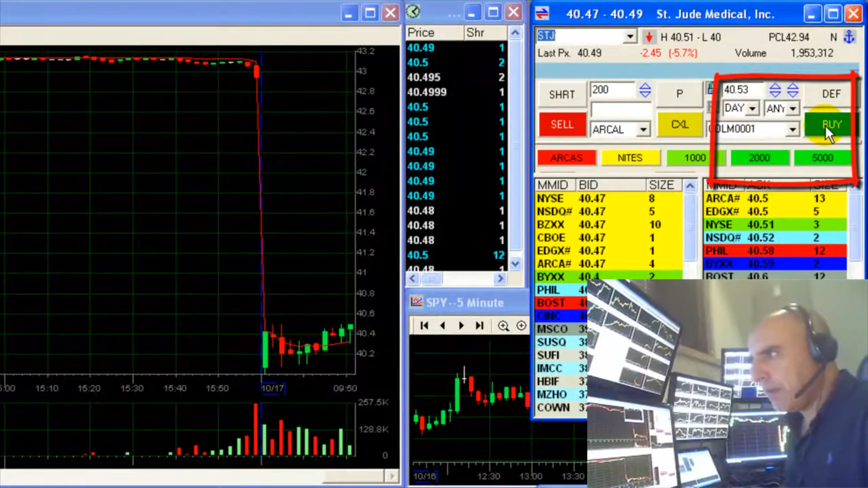The image size is (868, 488).
Task: Select the BZXX 40.47 bid row
Action: [609, 225]
